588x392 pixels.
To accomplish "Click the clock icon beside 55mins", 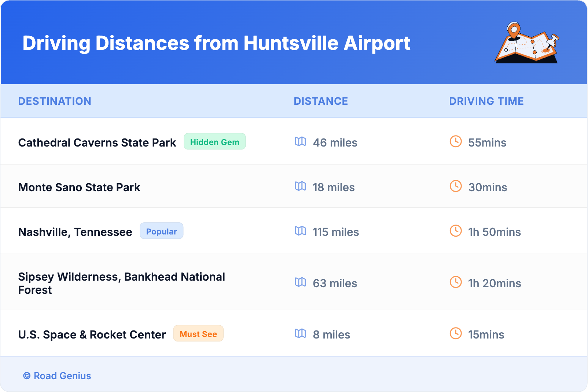I will point(456,141).
